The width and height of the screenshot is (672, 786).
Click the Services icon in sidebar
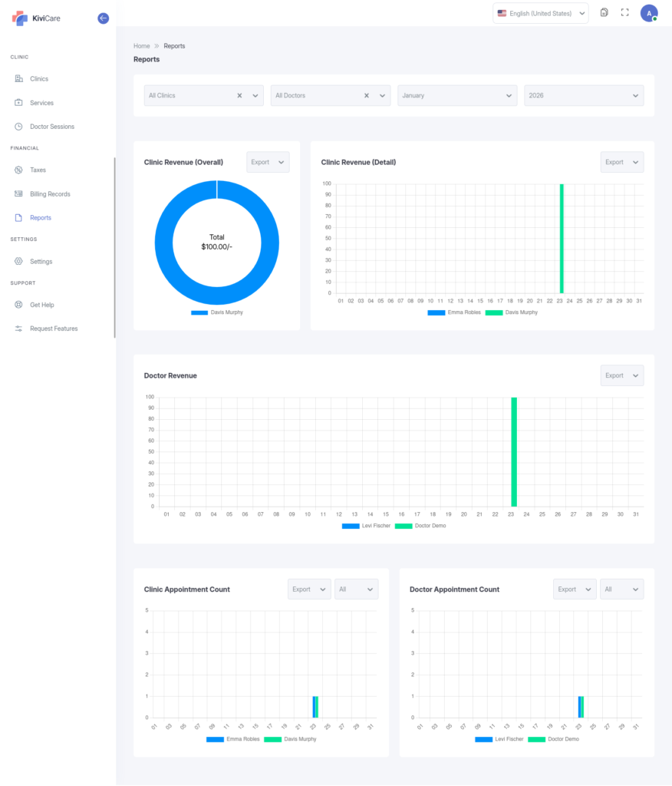(18, 103)
